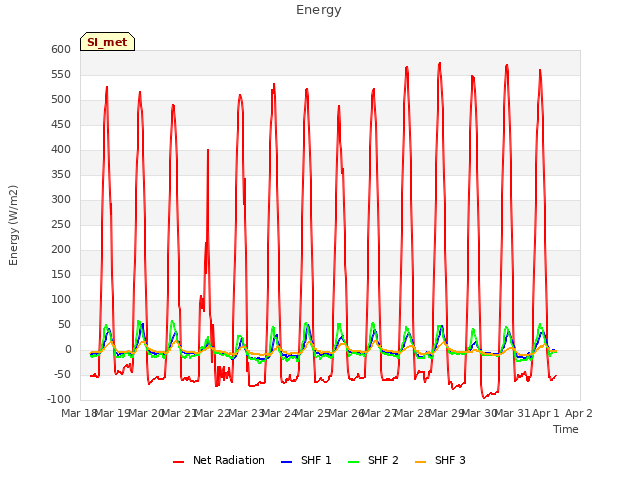Viewport: 640px width, 480px height.
Task: Click the Apr 2 x-axis date label
Action: coord(579,413)
